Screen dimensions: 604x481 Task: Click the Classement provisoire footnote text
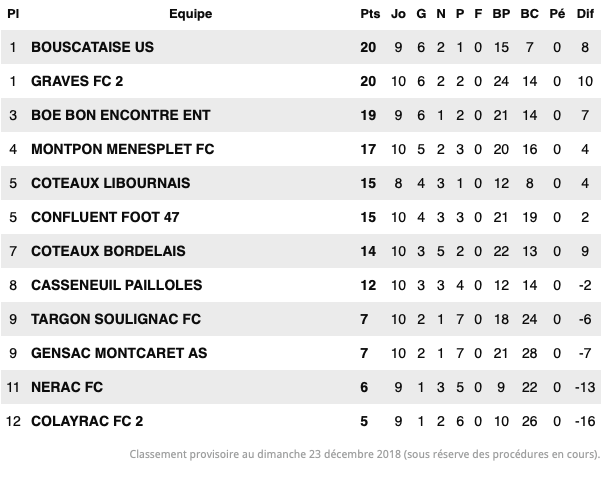365,454
